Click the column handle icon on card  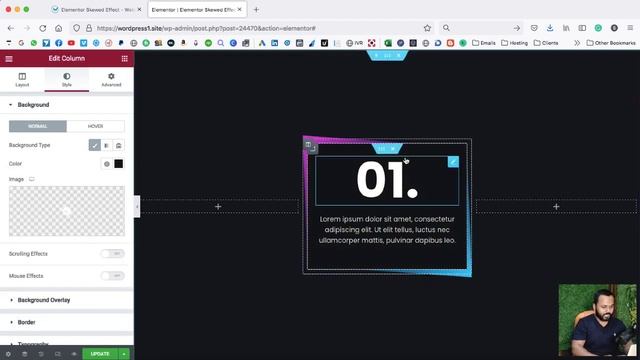[x=308, y=144]
